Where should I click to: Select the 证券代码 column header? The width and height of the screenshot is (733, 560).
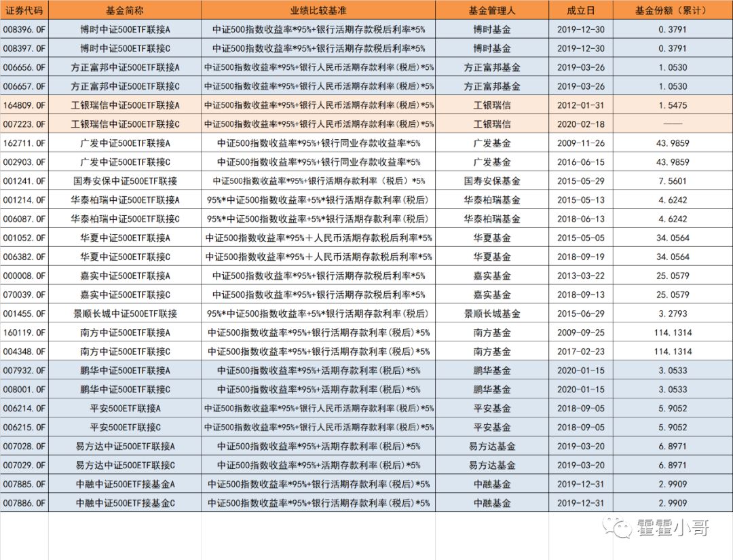[x=24, y=10]
